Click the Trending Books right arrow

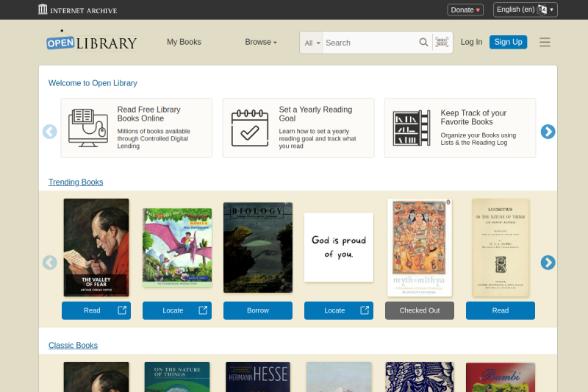click(548, 263)
